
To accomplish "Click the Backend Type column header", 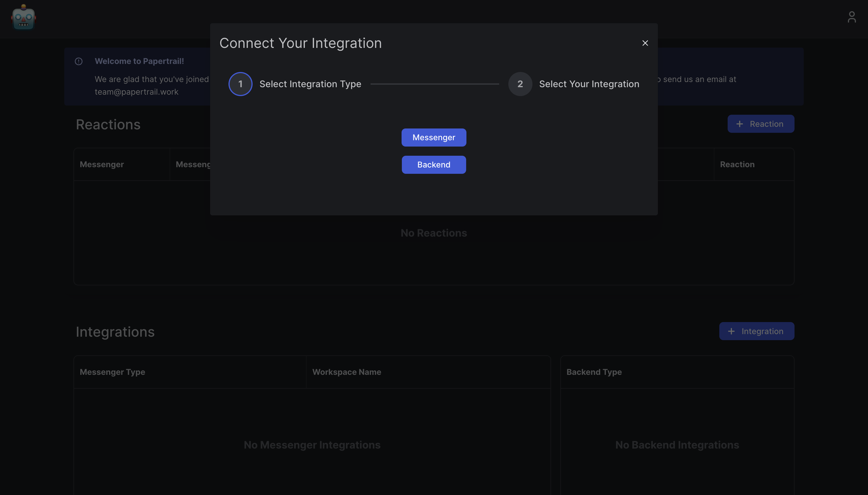I will coord(594,372).
